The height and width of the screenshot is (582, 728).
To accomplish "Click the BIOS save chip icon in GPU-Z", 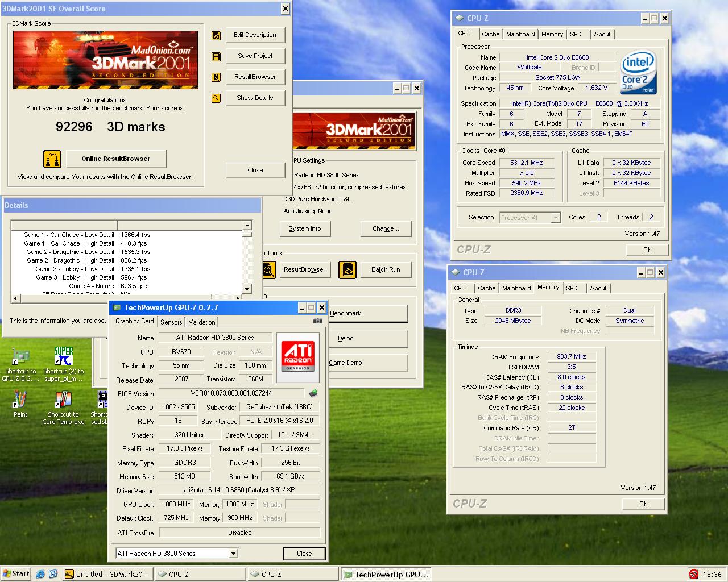I will (x=313, y=393).
